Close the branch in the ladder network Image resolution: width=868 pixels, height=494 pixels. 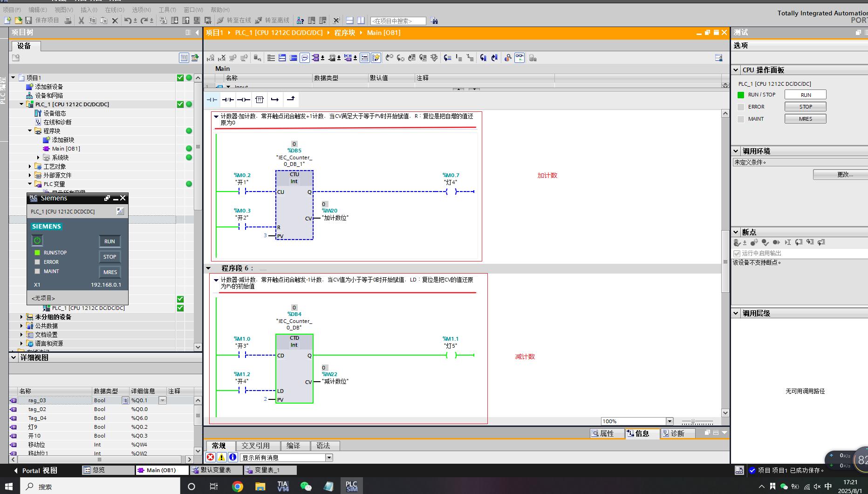click(291, 99)
